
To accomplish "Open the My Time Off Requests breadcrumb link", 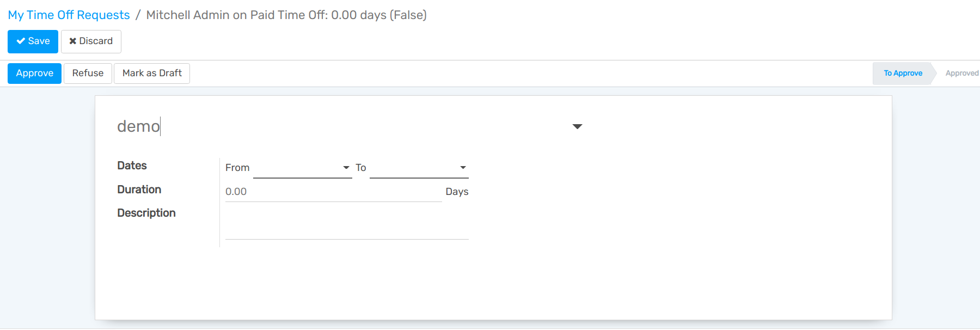I will (x=69, y=15).
